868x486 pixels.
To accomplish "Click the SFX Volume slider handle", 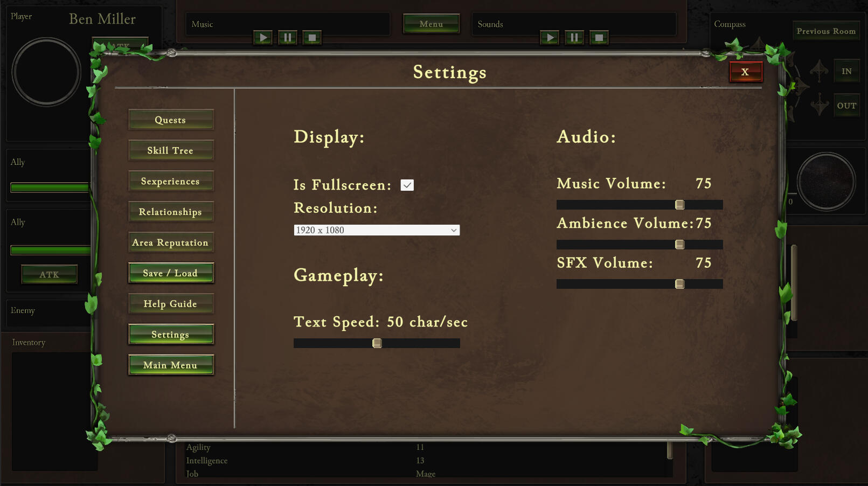I will (x=680, y=284).
